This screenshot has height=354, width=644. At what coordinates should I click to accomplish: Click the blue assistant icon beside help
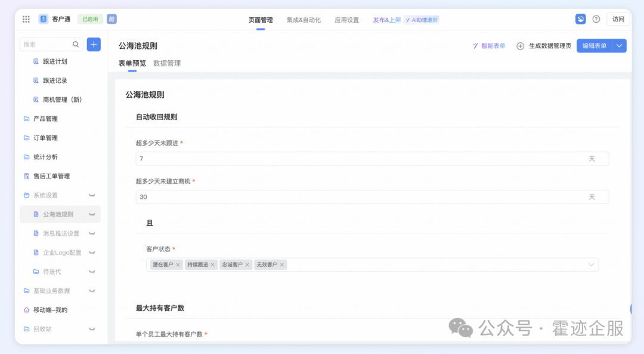point(580,19)
